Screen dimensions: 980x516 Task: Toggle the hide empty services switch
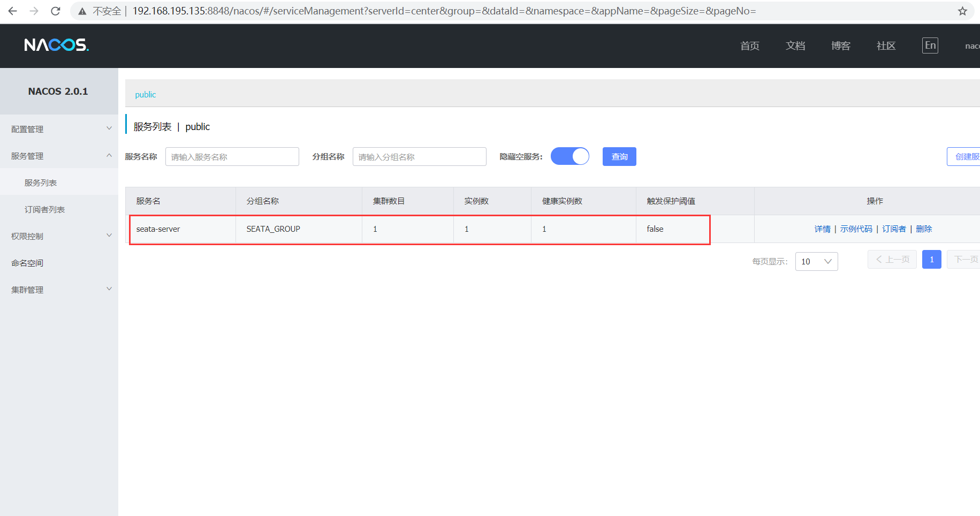point(570,156)
